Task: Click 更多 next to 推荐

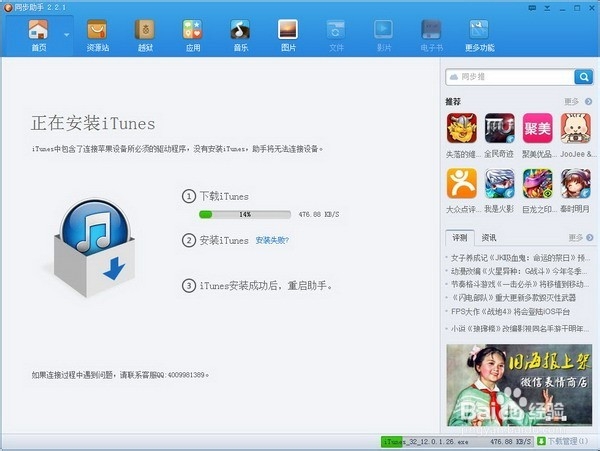Action: tap(578, 101)
